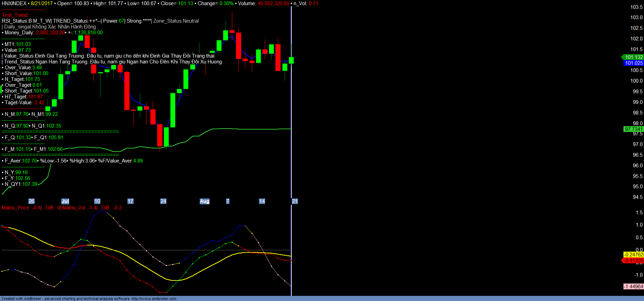The height and width of the screenshot is (301, 644).
Task: Click the Test_Trend indicator title
Action: click(15, 15)
